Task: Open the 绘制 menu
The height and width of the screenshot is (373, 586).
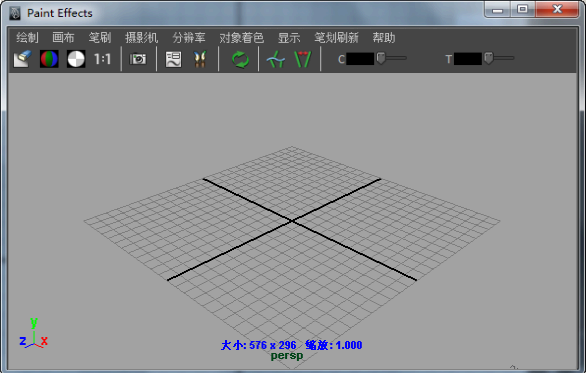Action: 27,37
